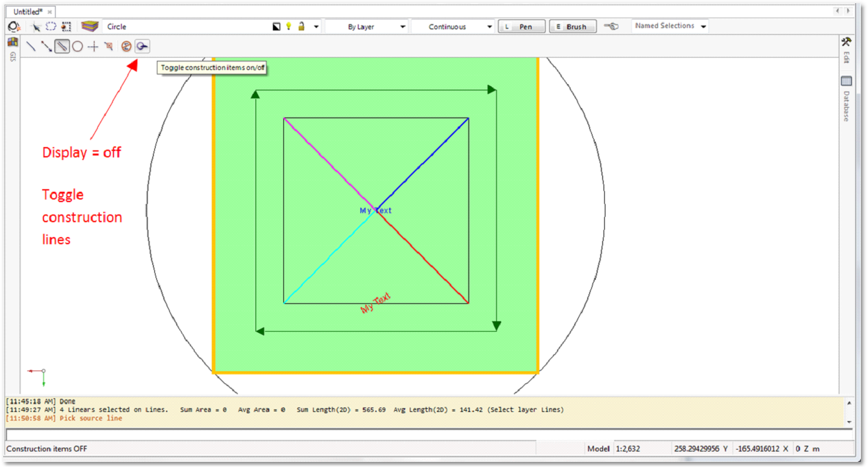Image resolution: width=868 pixels, height=469 pixels.
Task: Select the ray construction line tool
Action: pyautogui.click(x=47, y=46)
